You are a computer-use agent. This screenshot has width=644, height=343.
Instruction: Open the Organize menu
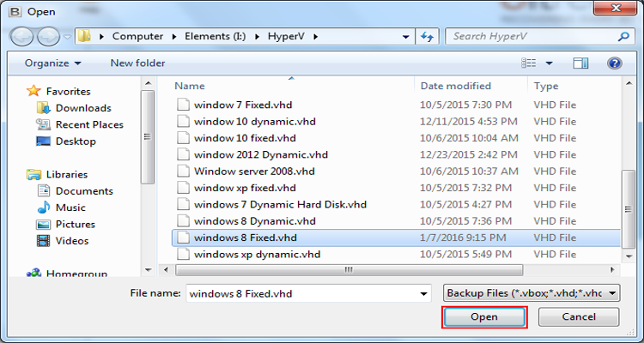(x=53, y=63)
